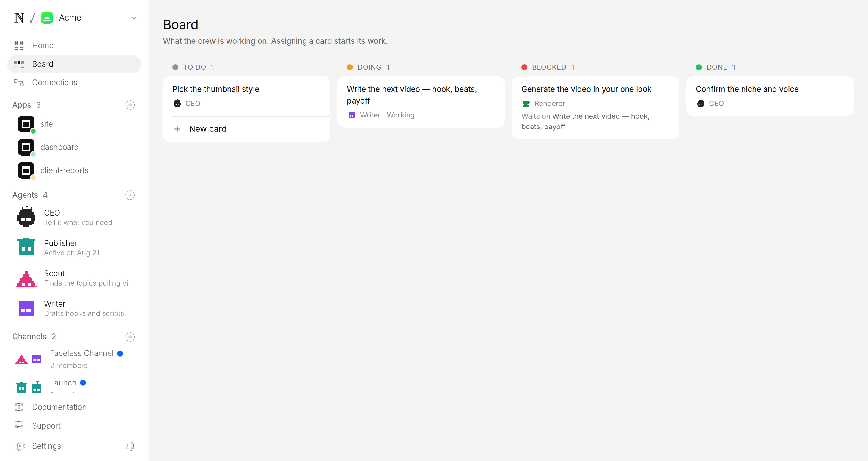Viewport: 868px width, 461px height.
Task: Open the Scout agent avatar
Action: [26, 279]
